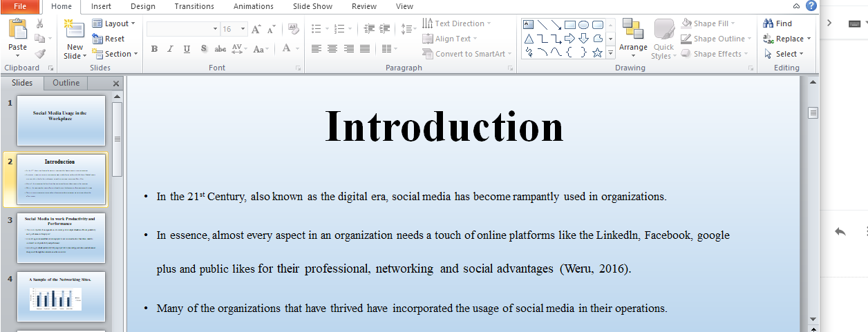Open the font name combo box
868x332 pixels.
[182, 29]
